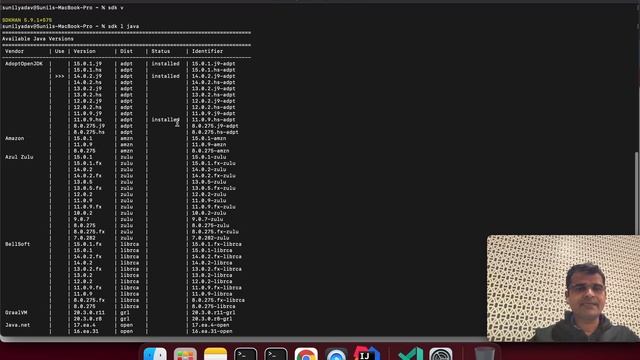The image size is (640, 360).
Task: Click identifier 8.0.275.j9-adpt
Action: click(215, 126)
